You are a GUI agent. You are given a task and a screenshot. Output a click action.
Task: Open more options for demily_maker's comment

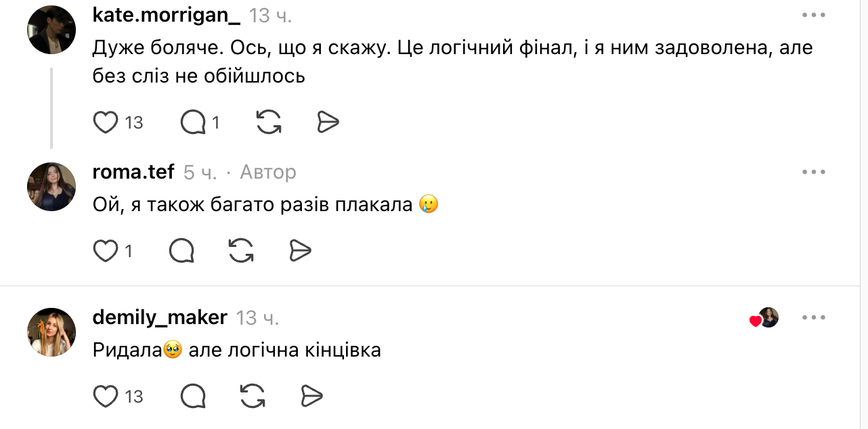[813, 317]
